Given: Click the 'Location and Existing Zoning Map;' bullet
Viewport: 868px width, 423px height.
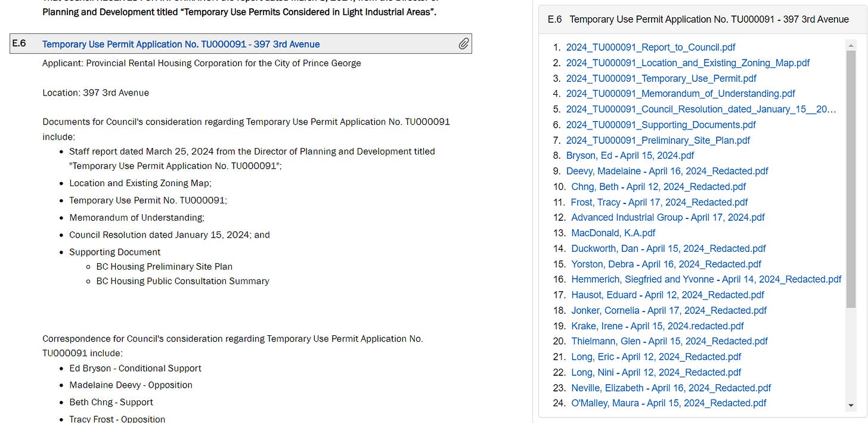Looking at the screenshot, I should (140, 184).
